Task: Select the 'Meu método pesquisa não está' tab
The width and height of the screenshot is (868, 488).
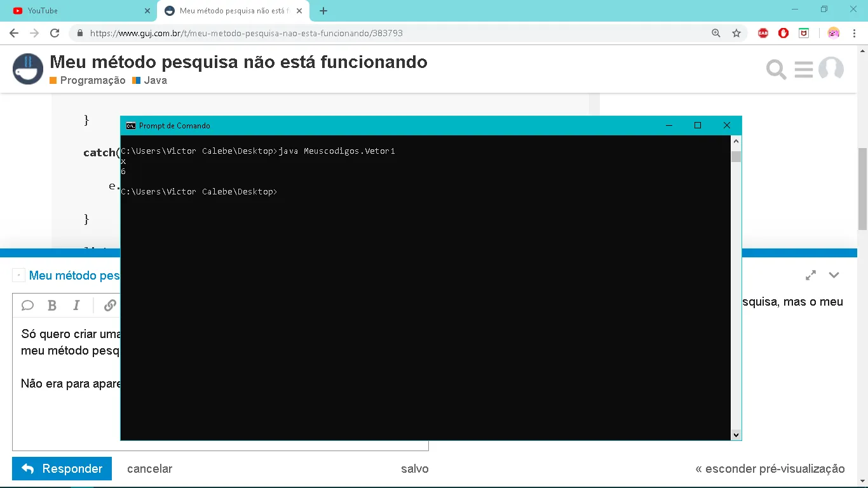Action: 233,11
